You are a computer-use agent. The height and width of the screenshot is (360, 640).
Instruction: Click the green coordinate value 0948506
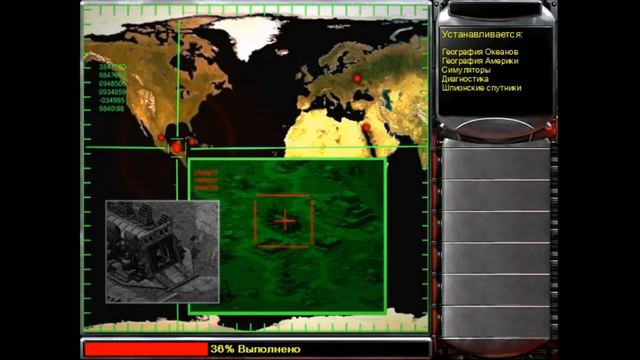[112, 84]
